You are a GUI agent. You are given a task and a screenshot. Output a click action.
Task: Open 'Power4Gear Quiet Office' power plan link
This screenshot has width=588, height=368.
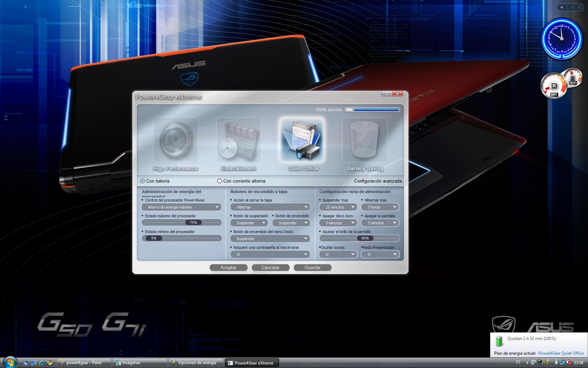point(561,353)
